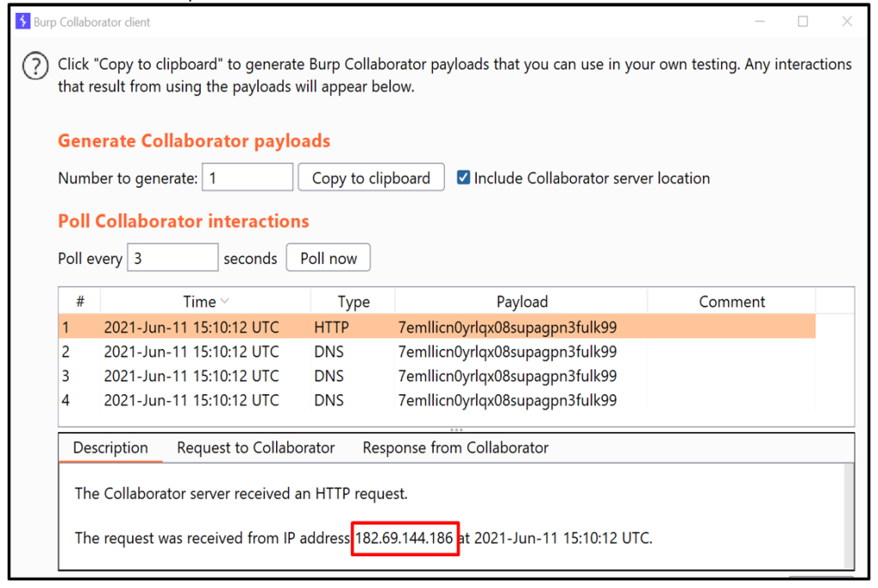Image resolution: width=878 pixels, height=588 pixels.
Task: Click the # column header
Action: [80, 301]
